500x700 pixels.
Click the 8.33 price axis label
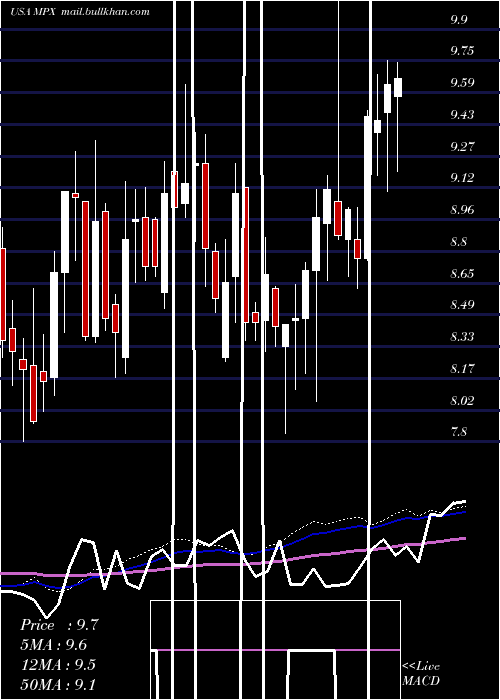462,336
